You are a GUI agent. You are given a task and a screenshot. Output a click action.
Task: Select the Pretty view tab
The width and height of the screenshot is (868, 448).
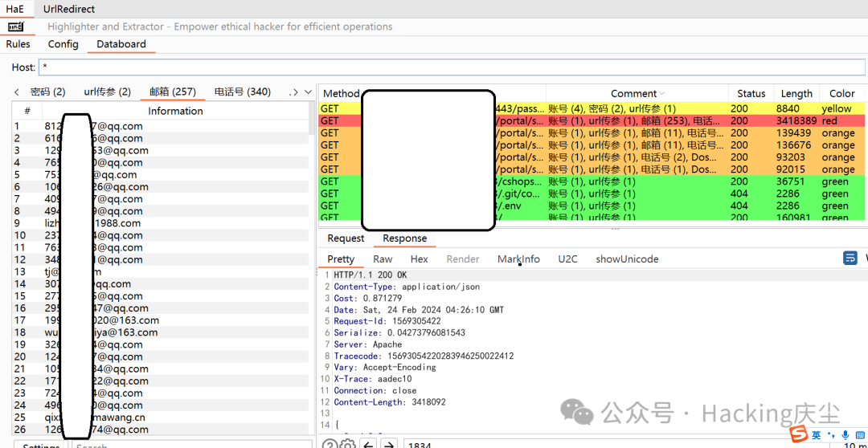click(341, 259)
